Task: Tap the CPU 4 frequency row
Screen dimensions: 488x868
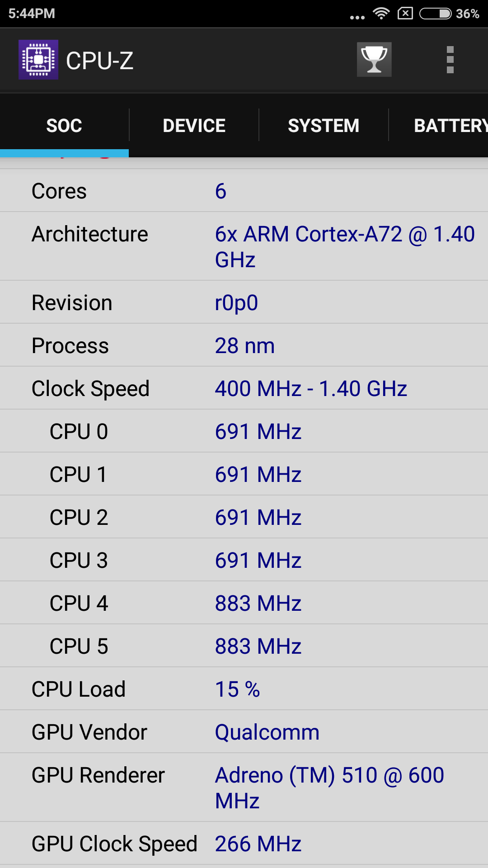Action: 244,603
